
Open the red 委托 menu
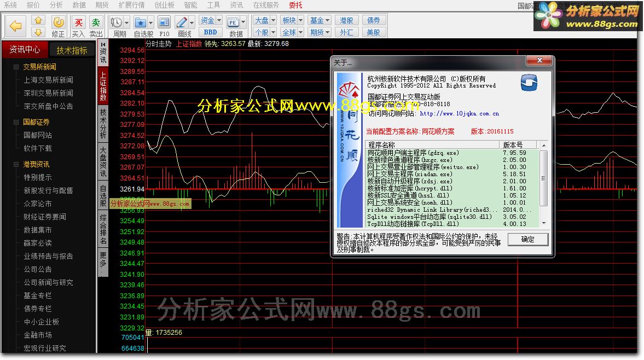pyautogui.click(x=295, y=5)
